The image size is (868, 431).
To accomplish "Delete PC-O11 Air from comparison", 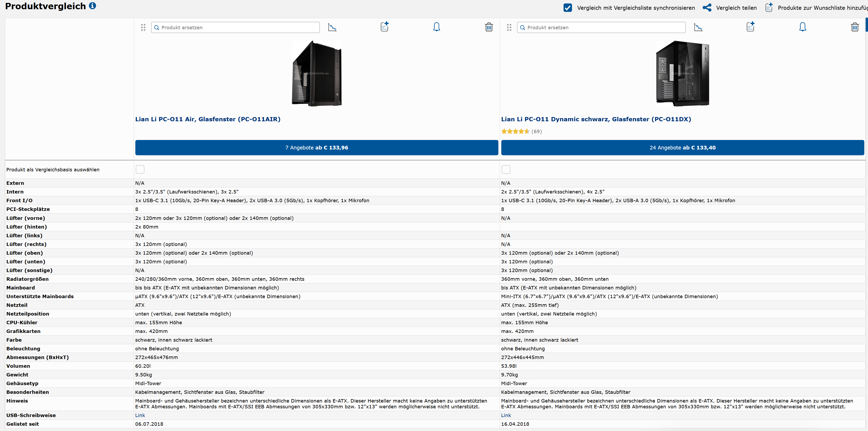I will (x=489, y=27).
